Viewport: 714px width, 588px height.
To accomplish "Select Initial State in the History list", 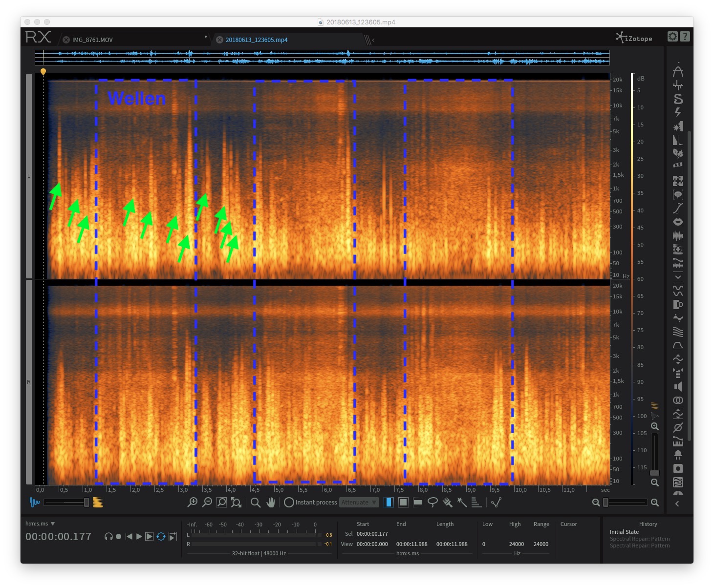I will 624,532.
